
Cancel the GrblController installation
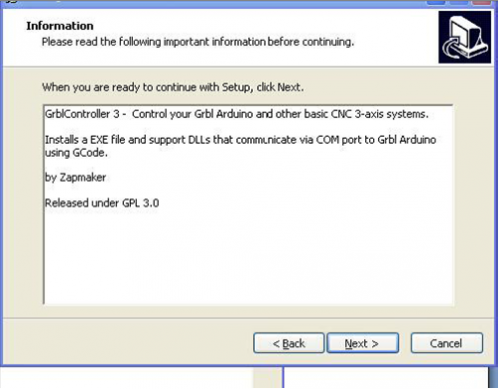[x=447, y=343]
